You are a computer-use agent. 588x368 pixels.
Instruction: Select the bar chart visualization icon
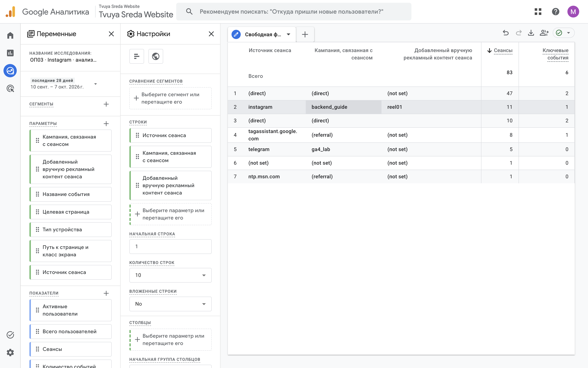[137, 56]
